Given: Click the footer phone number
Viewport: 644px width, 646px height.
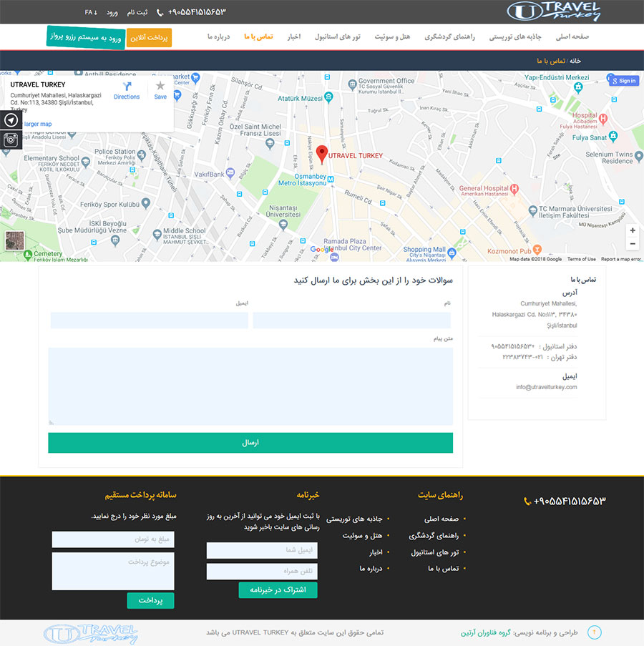Looking at the screenshot, I should click(570, 501).
